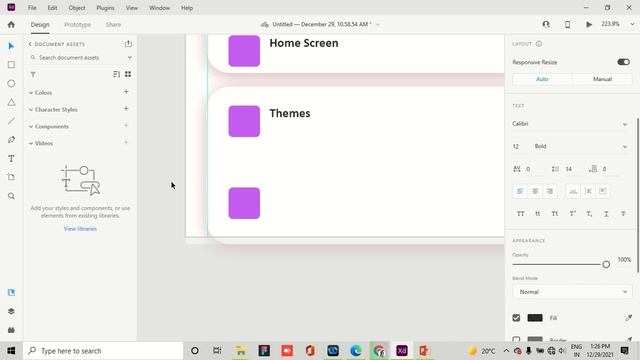This screenshot has height=360, width=640.
Task: Toggle Responsive Resize switch
Action: tap(623, 62)
